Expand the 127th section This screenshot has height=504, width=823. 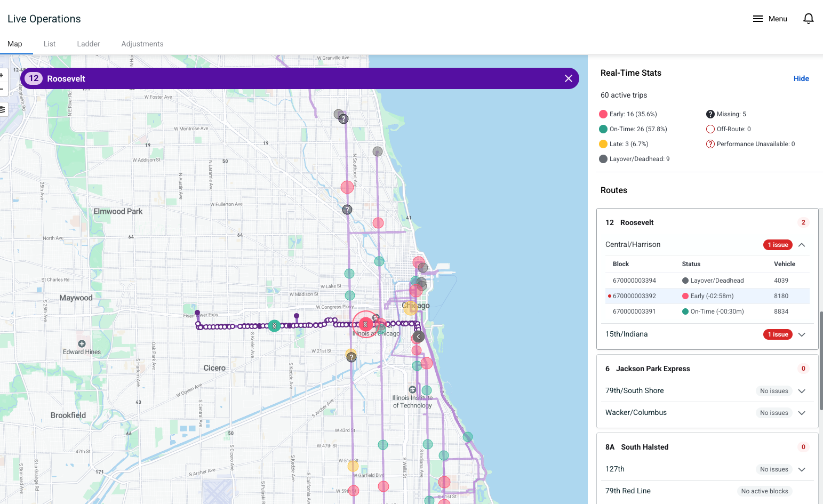point(801,469)
